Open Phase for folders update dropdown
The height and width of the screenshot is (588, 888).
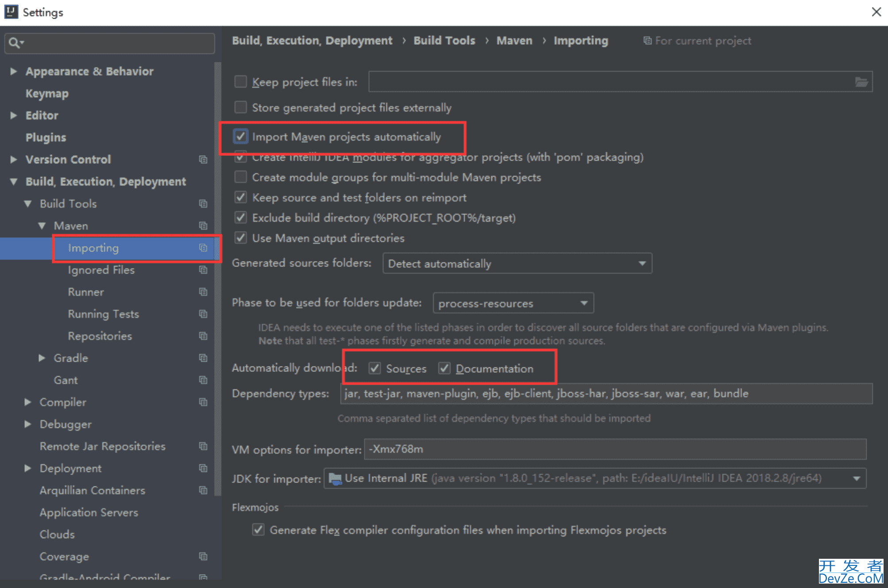(x=513, y=303)
